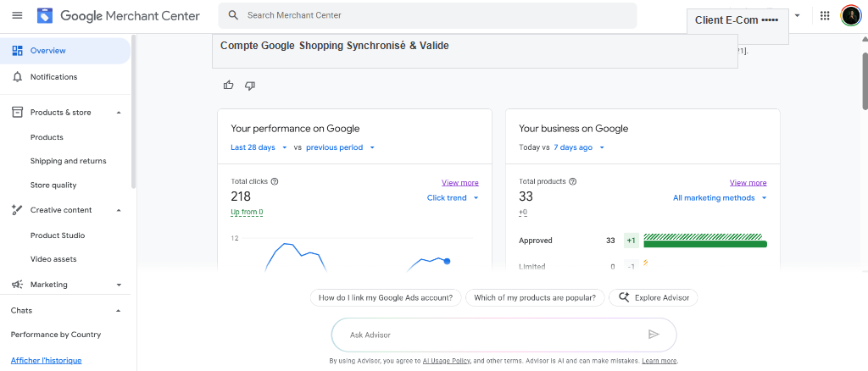868x371 pixels.
Task: Focus the Ask Advisor input field
Action: pos(504,335)
